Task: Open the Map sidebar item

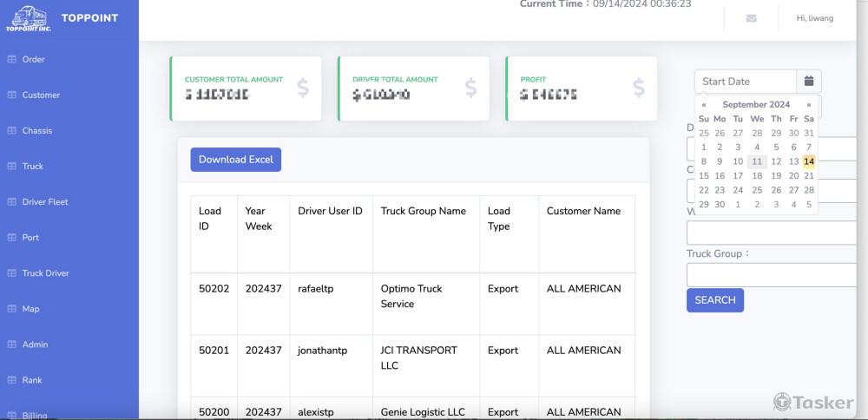Action: point(30,309)
